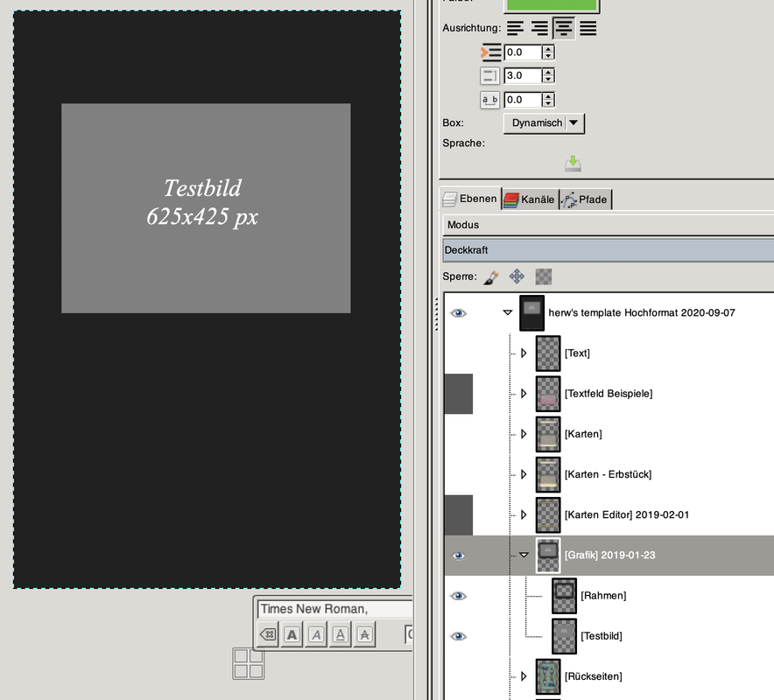
Task: Click the indent value field showing 0.0
Action: coord(523,52)
